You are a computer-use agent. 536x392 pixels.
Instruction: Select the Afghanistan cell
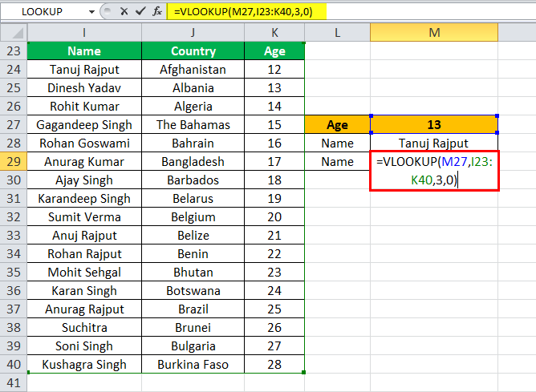(193, 69)
